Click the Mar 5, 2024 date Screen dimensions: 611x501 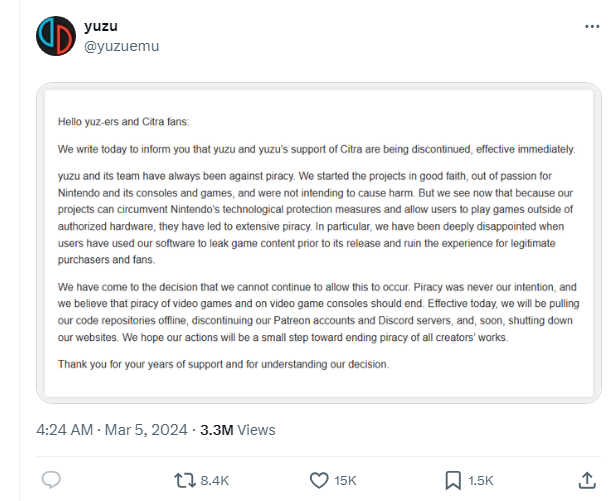[146, 430]
